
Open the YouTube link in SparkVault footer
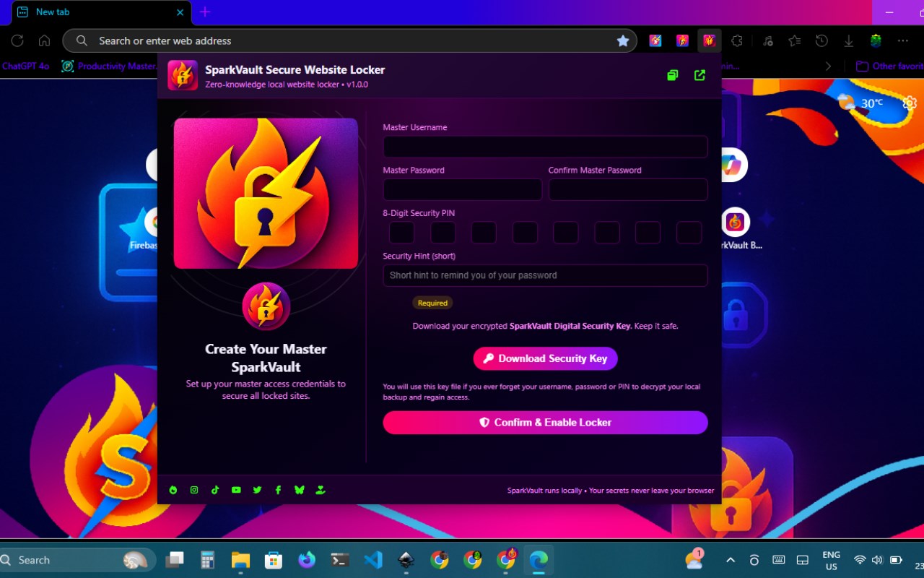tap(236, 490)
